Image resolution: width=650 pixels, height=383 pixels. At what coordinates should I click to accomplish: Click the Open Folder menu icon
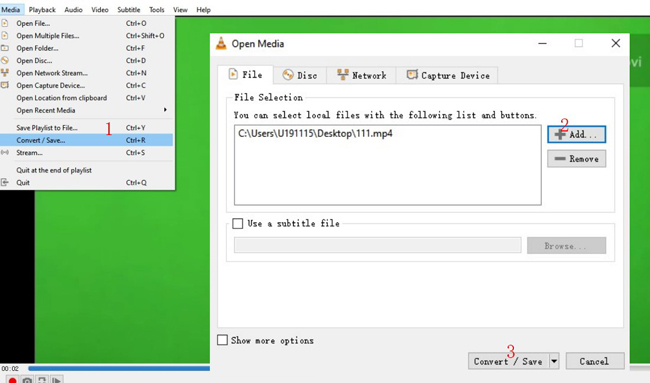5,48
